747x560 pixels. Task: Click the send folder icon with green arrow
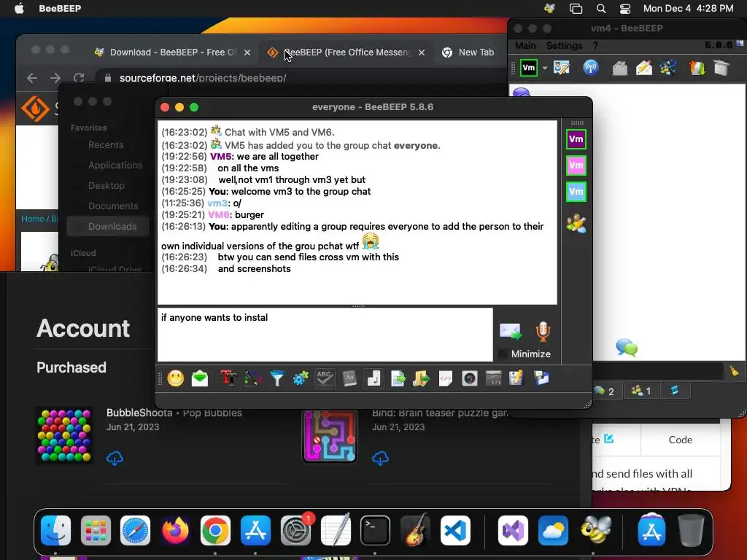(421, 378)
